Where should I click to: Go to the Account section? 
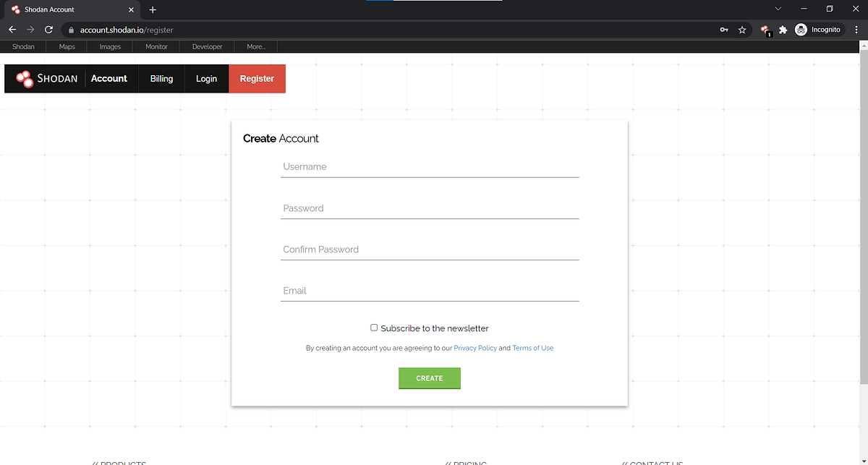[109, 79]
